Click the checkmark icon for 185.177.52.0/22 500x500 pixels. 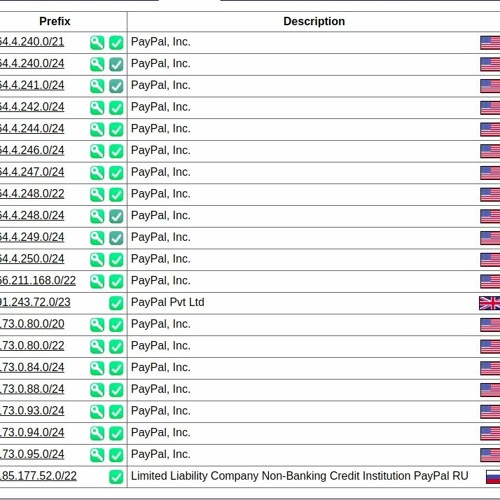(x=116, y=477)
